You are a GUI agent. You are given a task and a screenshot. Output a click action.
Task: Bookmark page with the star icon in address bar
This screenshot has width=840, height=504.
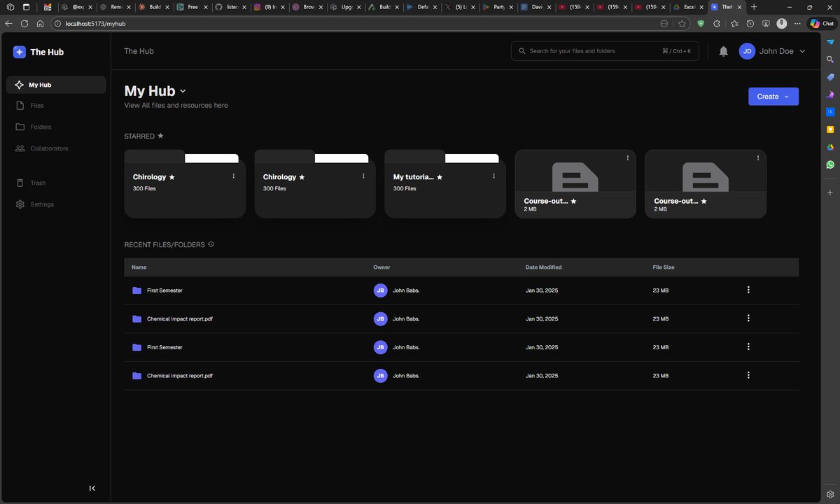(682, 23)
